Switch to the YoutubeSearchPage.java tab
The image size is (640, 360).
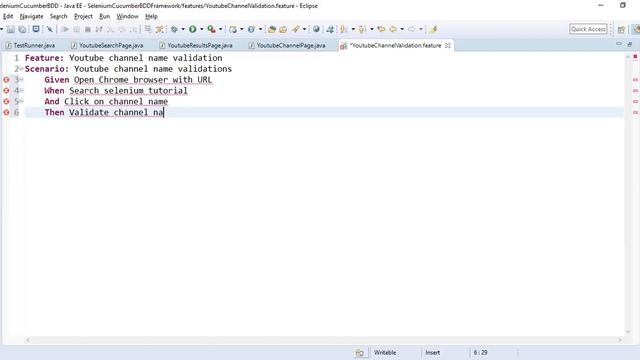pyautogui.click(x=107, y=45)
